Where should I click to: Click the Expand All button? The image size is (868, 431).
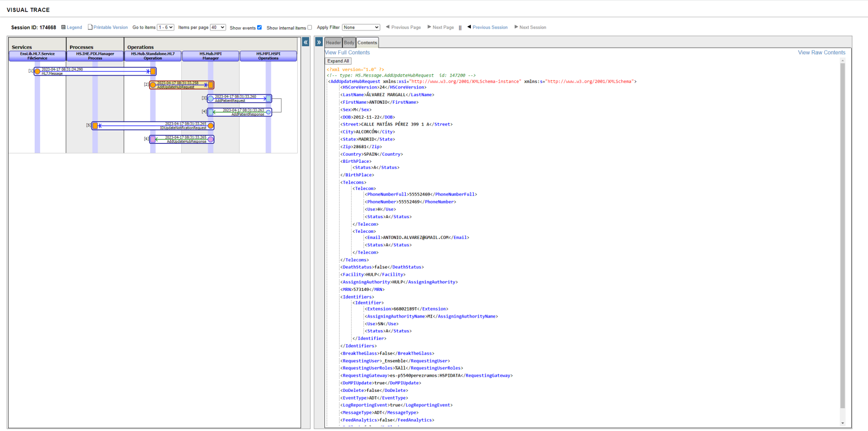pyautogui.click(x=338, y=61)
